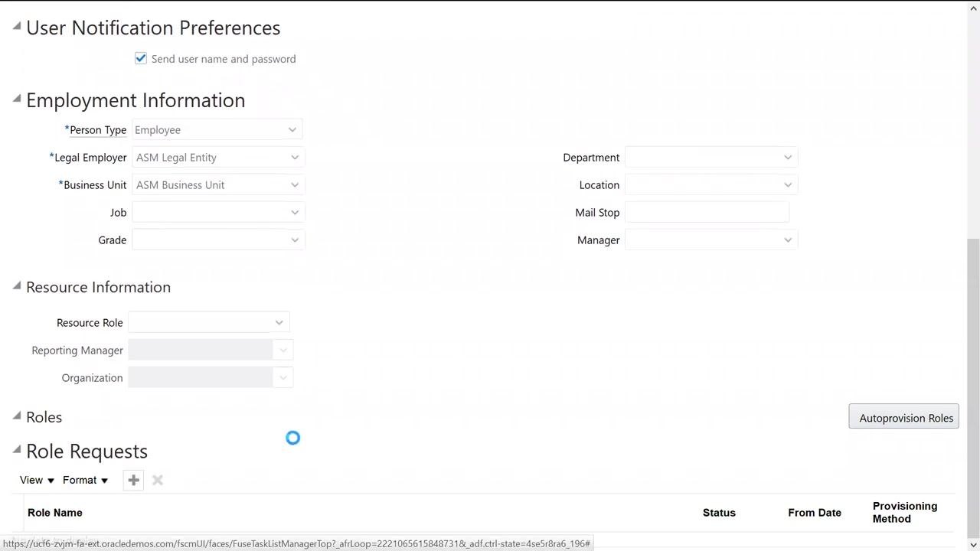The width and height of the screenshot is (980, 551).
Task: Click the disabled delete X icon in Role Requests
Action: point(157,480)
